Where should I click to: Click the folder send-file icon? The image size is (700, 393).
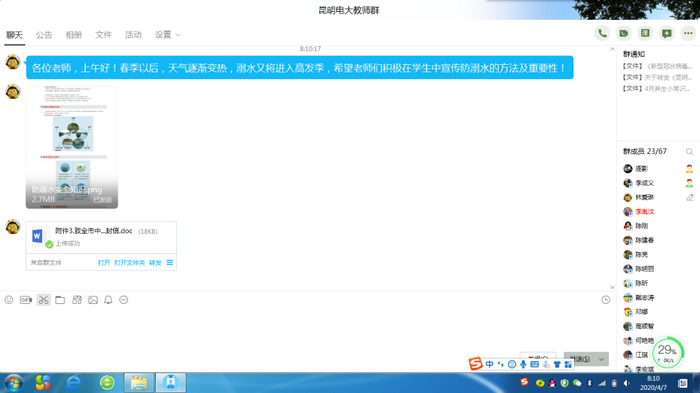pos(60,300)
